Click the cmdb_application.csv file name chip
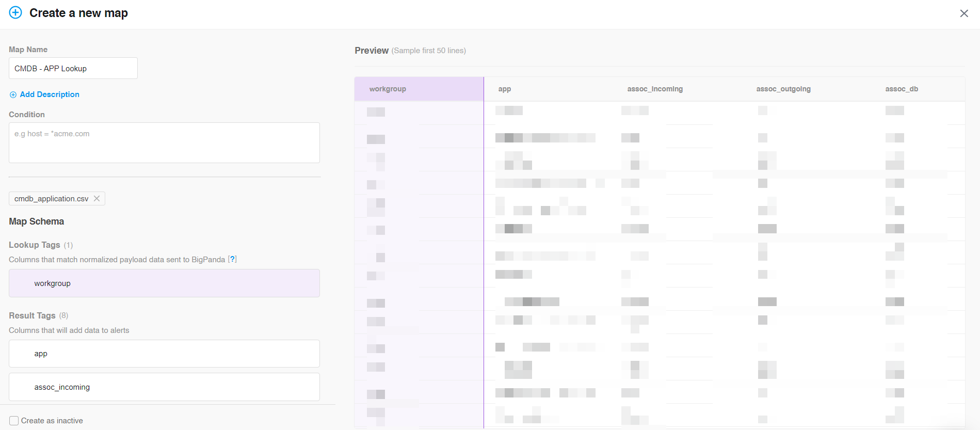The image size is (980, 430). pos(51,199)
